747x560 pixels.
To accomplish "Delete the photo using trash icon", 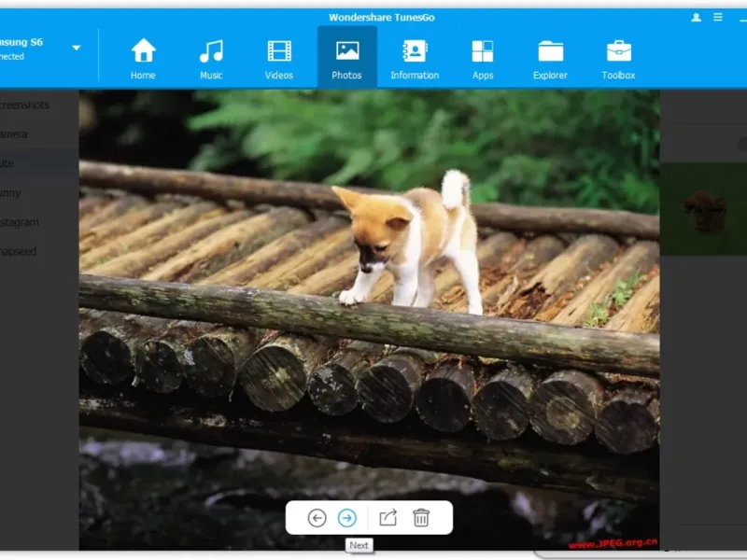I will point(421,518).
